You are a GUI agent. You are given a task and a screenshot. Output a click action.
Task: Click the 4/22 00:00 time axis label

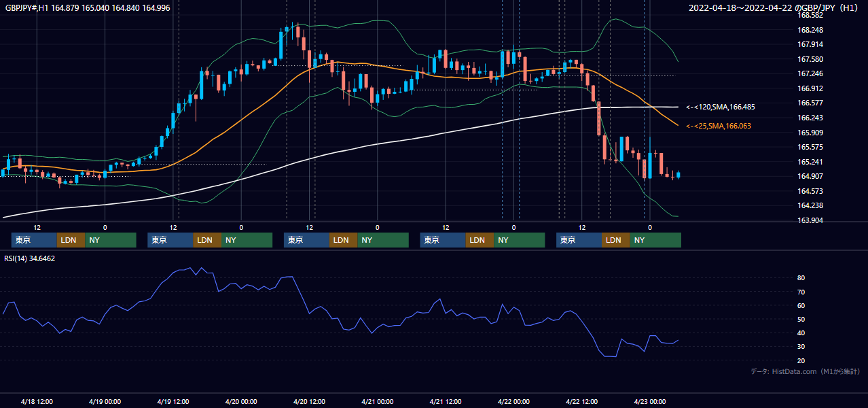tap(513, 402)
